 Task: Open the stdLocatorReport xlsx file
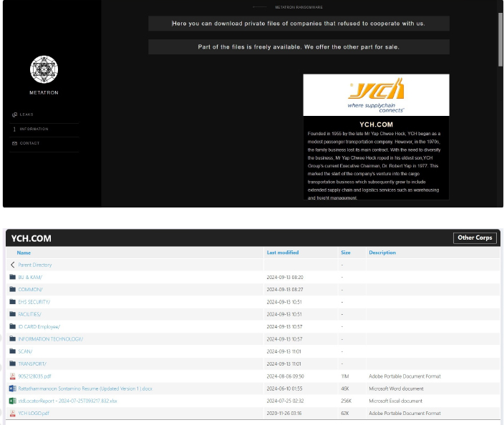click(x=67, y=401)
